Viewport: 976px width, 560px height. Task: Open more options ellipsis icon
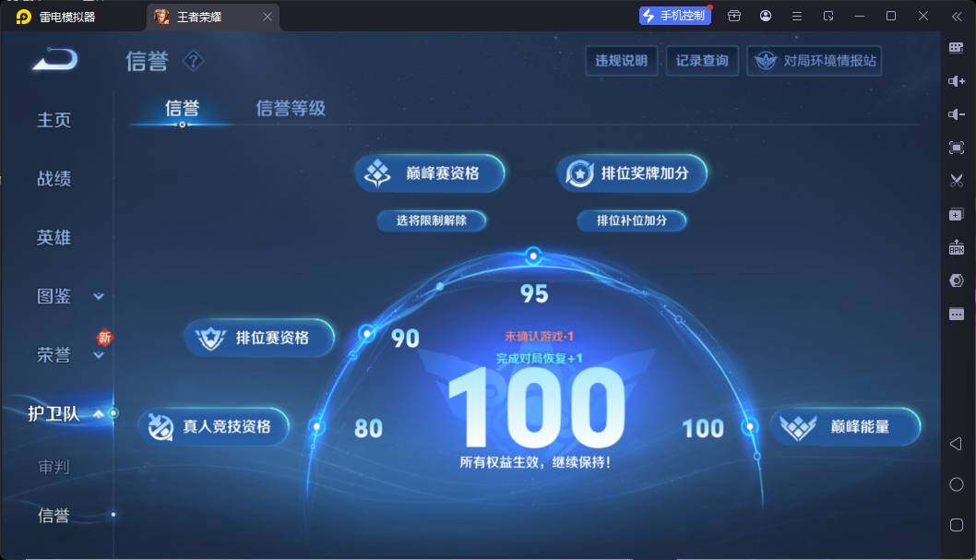(957, 315)
